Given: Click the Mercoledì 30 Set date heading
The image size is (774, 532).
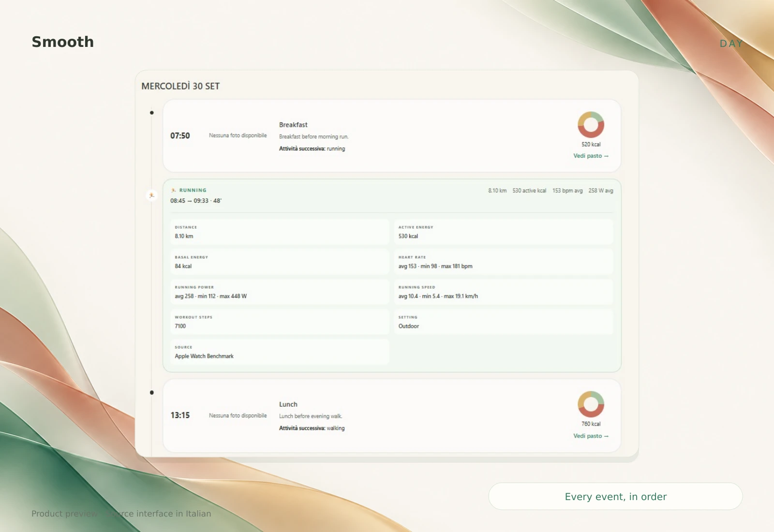Looking at the screenshot, I should pos(180,86).
